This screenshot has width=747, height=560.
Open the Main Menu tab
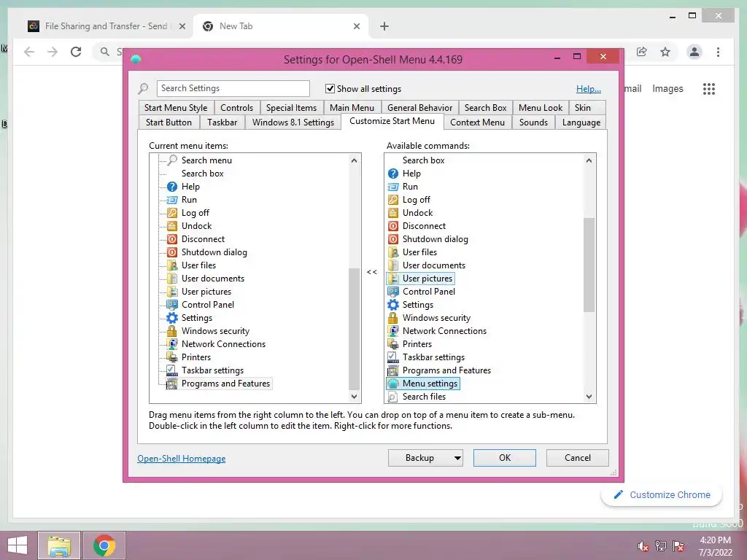click(x=352, y=108)
